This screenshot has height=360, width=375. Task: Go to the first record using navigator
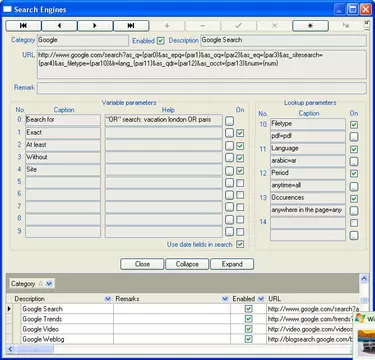[23, 26]
